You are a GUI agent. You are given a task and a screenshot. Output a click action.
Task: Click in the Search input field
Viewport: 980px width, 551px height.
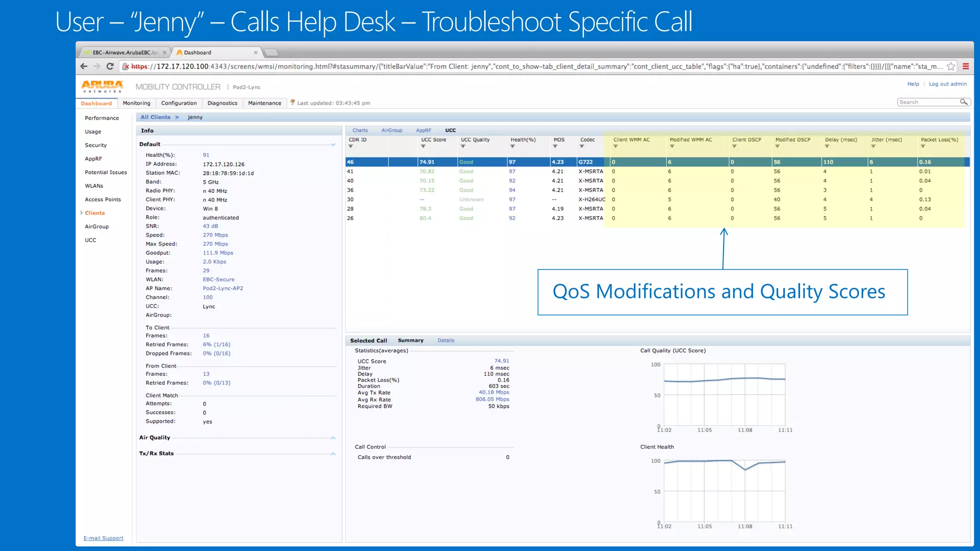928,102
